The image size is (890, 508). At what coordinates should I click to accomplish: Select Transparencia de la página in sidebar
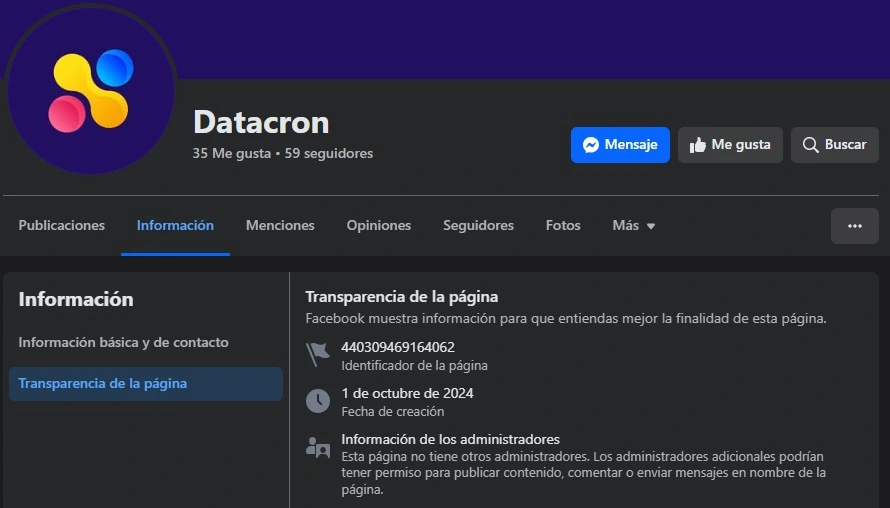pos(146,384)
